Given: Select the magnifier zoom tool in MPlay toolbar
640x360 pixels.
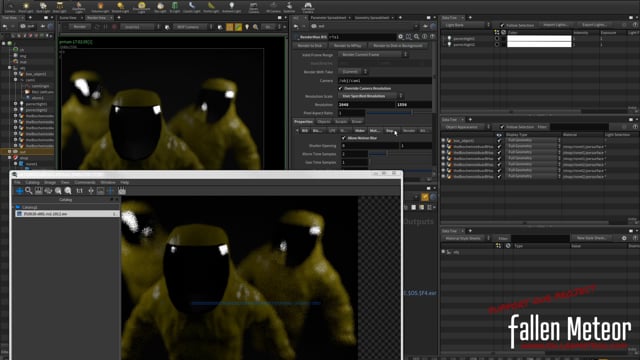Looking at the screenshot, I should click(29, 191).
